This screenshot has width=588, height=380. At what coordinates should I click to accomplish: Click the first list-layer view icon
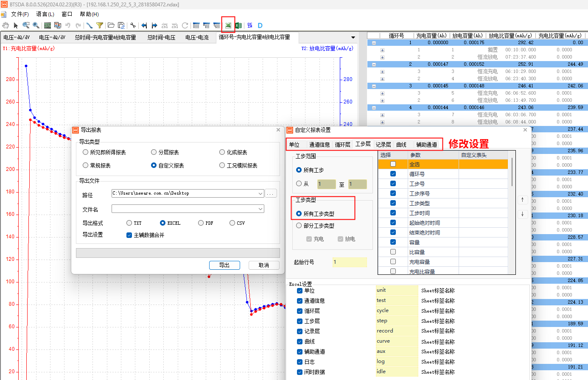(196, 25)
